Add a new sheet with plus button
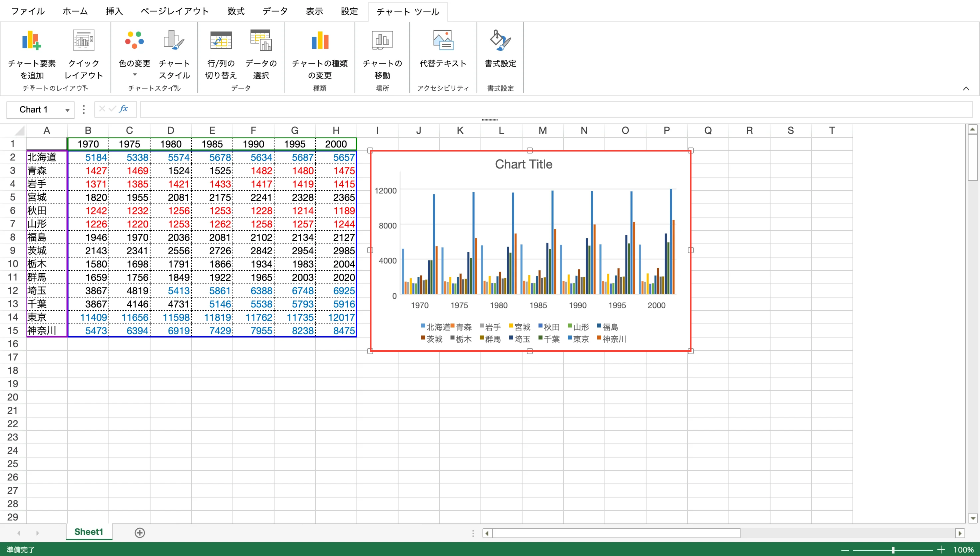This screenshot has height=556, width=980. [140, 533]
